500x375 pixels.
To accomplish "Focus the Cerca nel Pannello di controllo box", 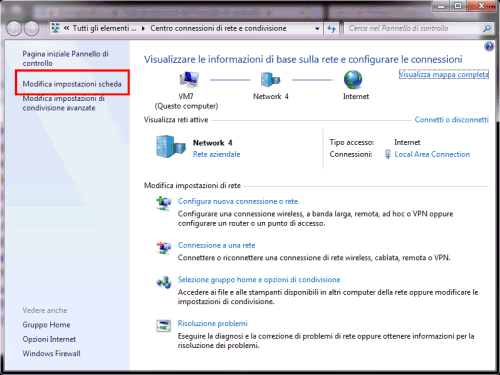I will pos(414,29).
